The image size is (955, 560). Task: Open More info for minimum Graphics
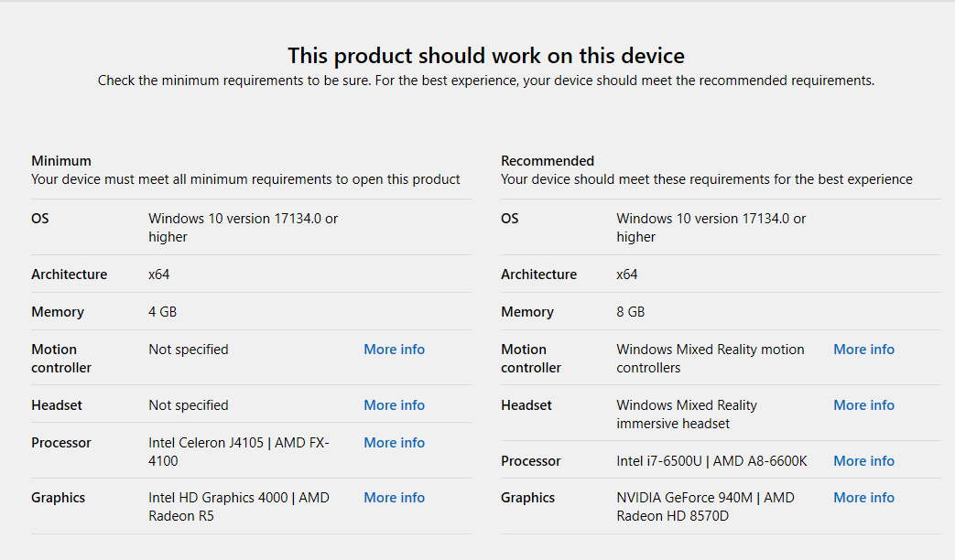point(394,498)
